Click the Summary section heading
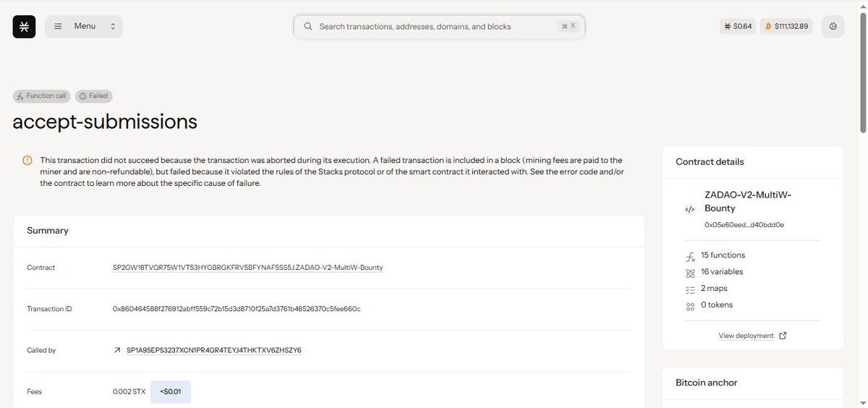This screenshot has width=868, height=408. click(x=48, y=231)
